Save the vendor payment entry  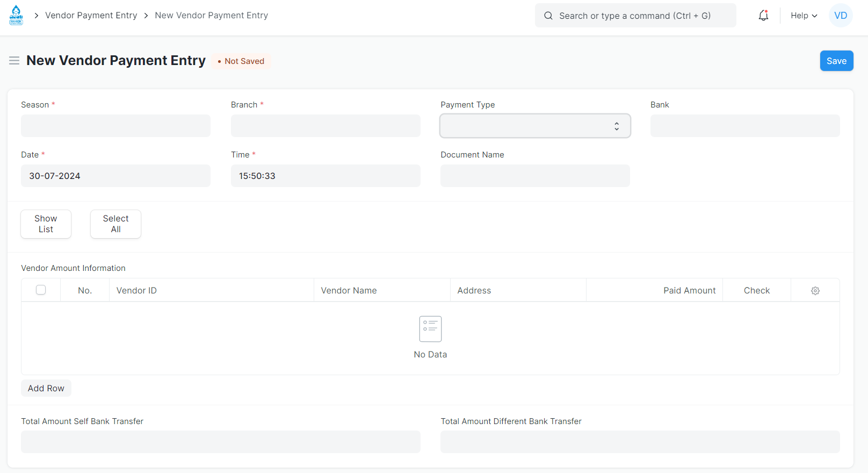[x=836, y=61]
